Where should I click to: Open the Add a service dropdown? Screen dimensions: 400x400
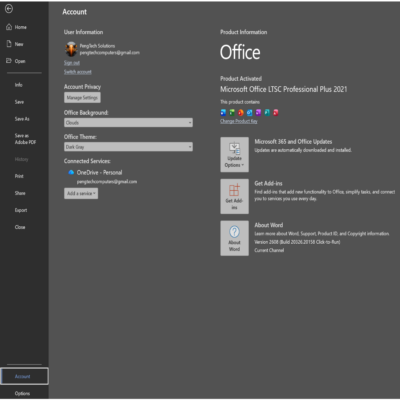click(81, 193)
